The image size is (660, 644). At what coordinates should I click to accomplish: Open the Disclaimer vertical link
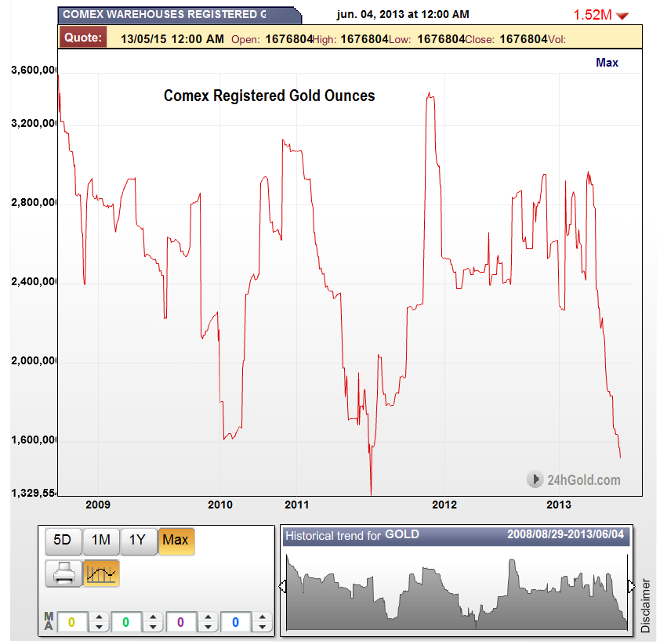coord(646,606)
